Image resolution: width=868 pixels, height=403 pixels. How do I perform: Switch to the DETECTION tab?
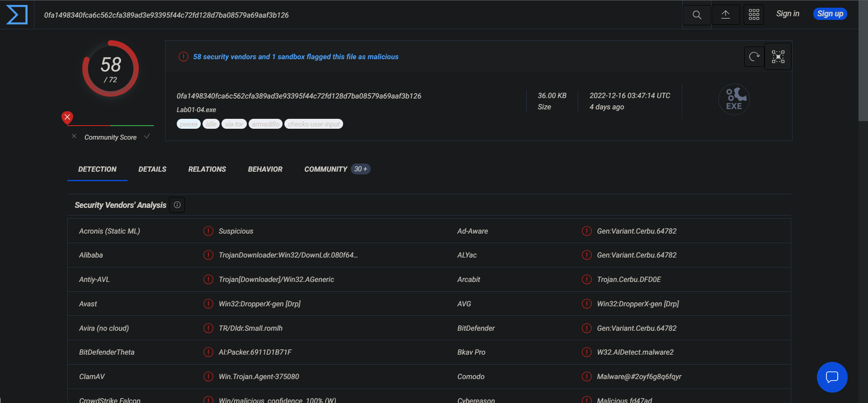97,169
